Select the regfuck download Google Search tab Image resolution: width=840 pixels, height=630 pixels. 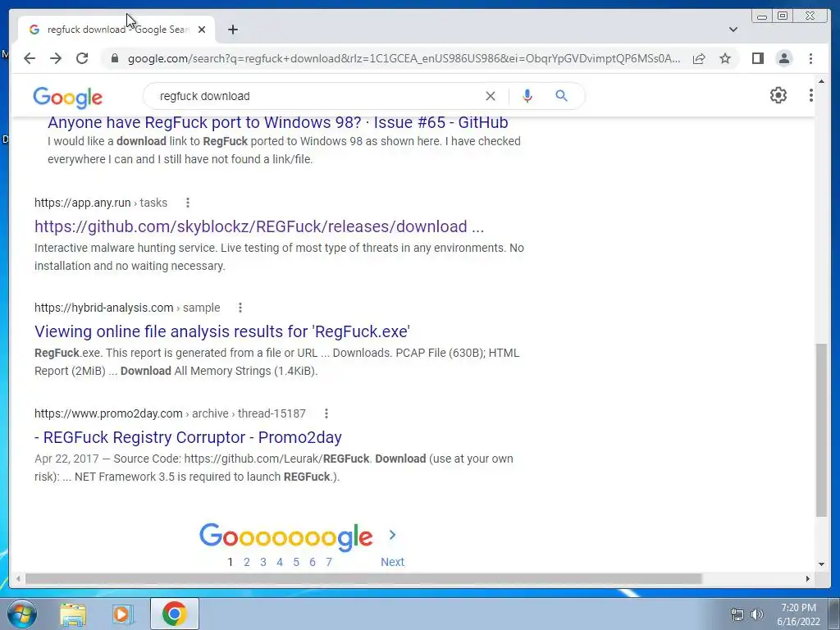pos(116,30)
